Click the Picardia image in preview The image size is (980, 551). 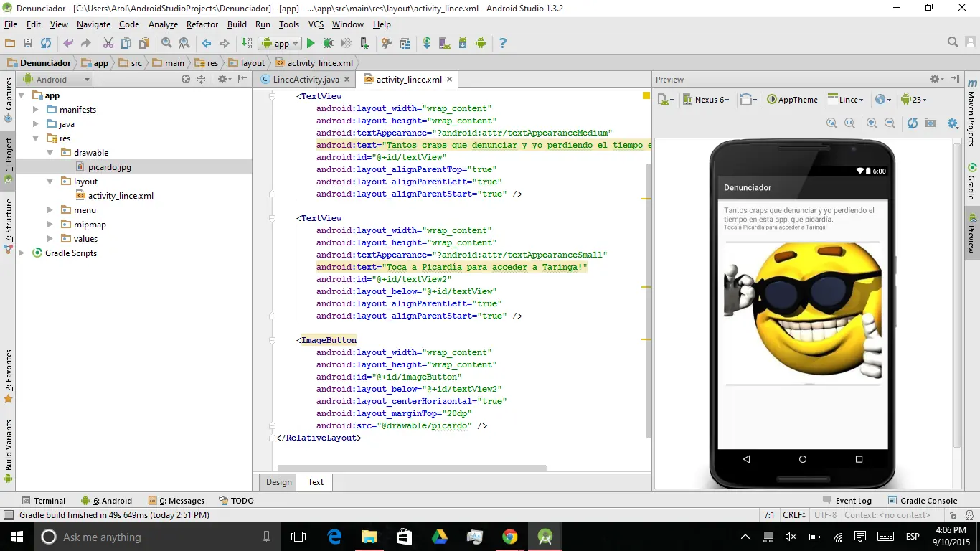pos(803,314)
